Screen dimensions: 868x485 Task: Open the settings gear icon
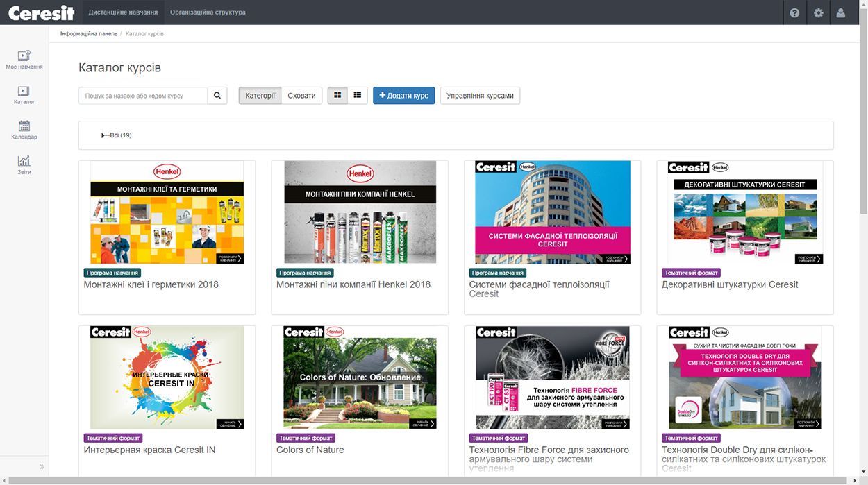818,12
